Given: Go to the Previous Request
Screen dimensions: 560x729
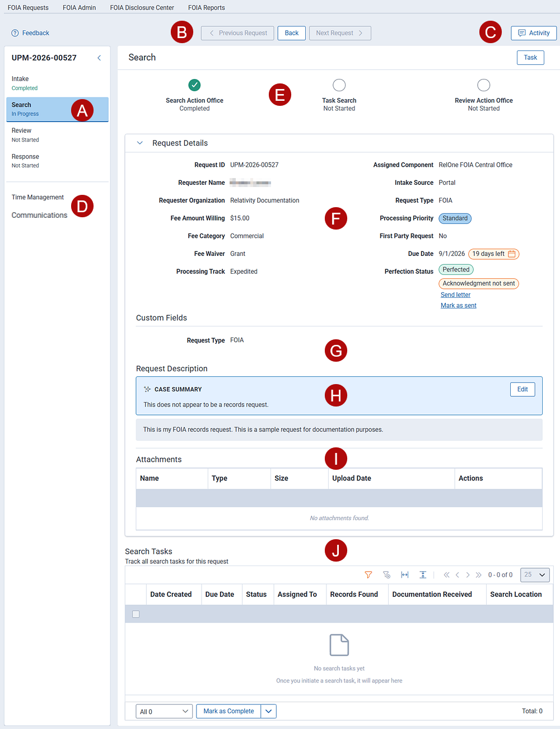Looking at the screenshot, I should 238,33.
